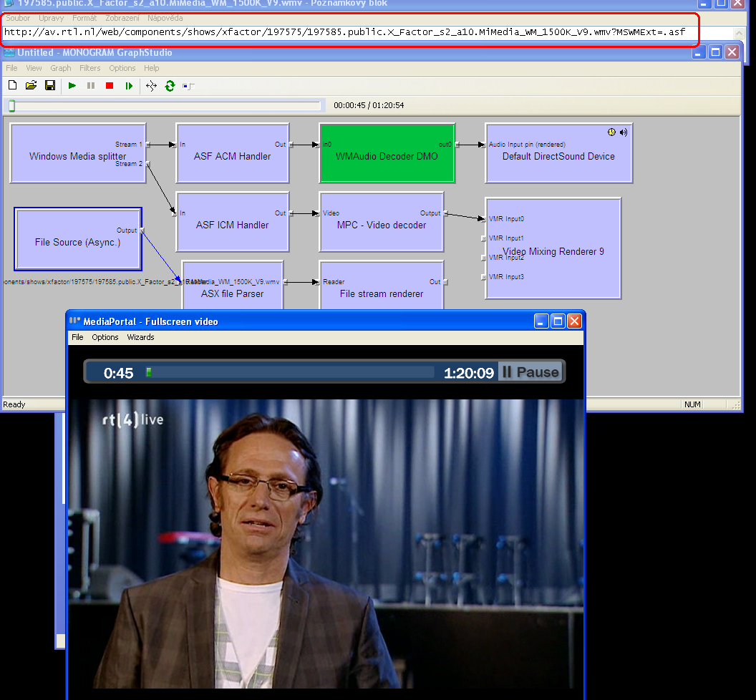Select the WMAudio Decoder DMO filter
The image size is (756, 700).
coord(387,153)
